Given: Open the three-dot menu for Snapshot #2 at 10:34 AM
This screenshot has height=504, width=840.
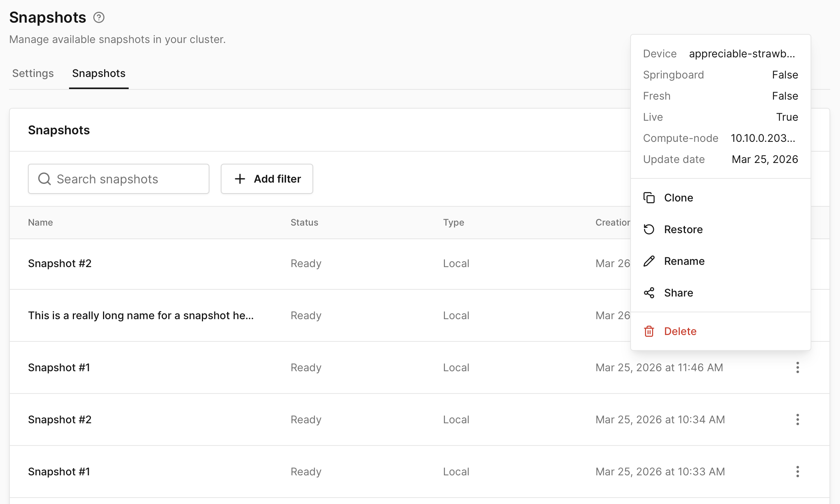Looking at the screenshot, I should tap(798, 419).
